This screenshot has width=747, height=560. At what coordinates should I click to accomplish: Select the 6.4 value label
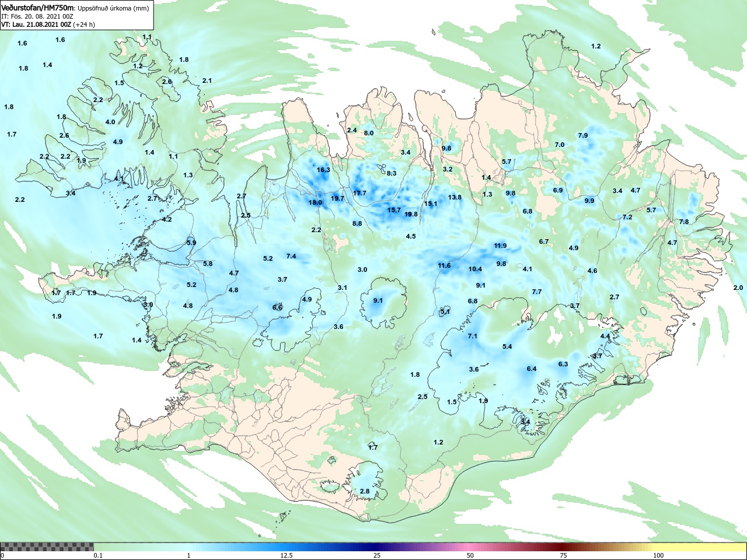pyautogui.click(x=532, y=369)
